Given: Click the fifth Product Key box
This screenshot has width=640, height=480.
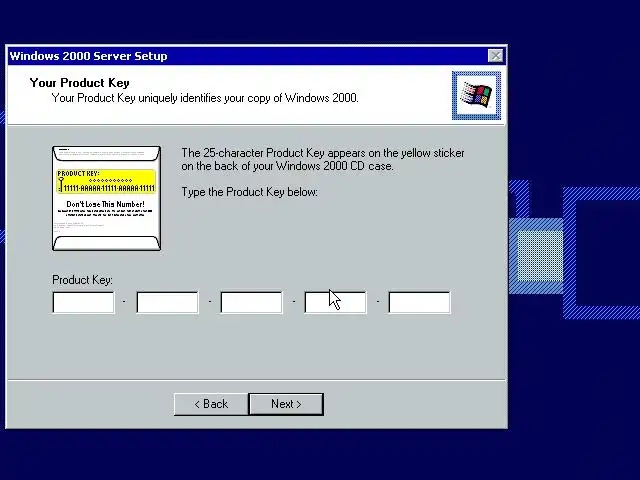Looking at the screenshot, I should click(x=420, y=302).
